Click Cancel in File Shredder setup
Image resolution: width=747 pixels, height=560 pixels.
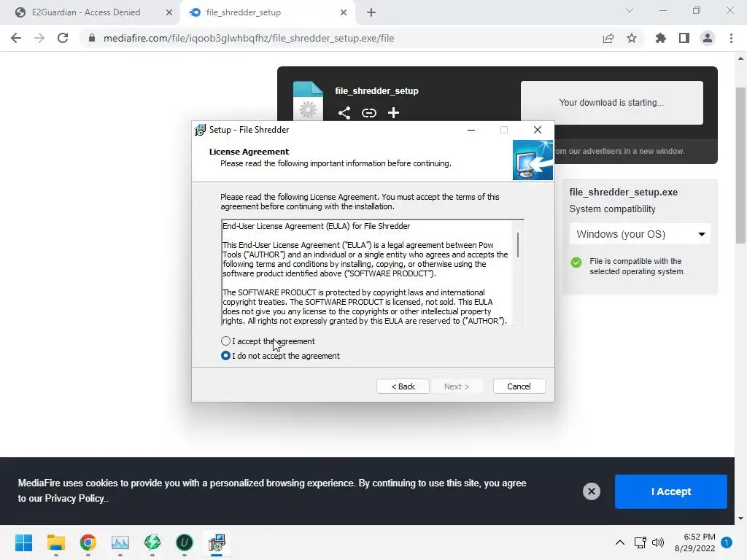pos(519,386)
